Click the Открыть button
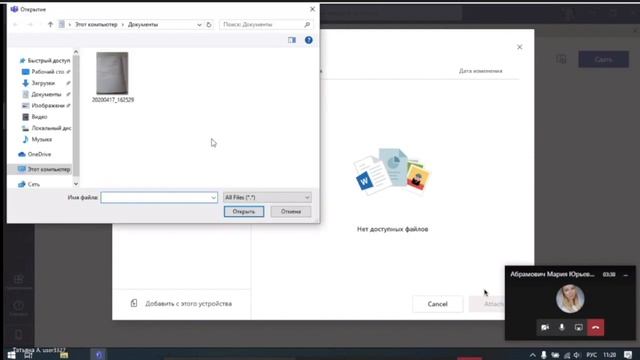This screenshot has height=360, width=640. click(244, 211)
